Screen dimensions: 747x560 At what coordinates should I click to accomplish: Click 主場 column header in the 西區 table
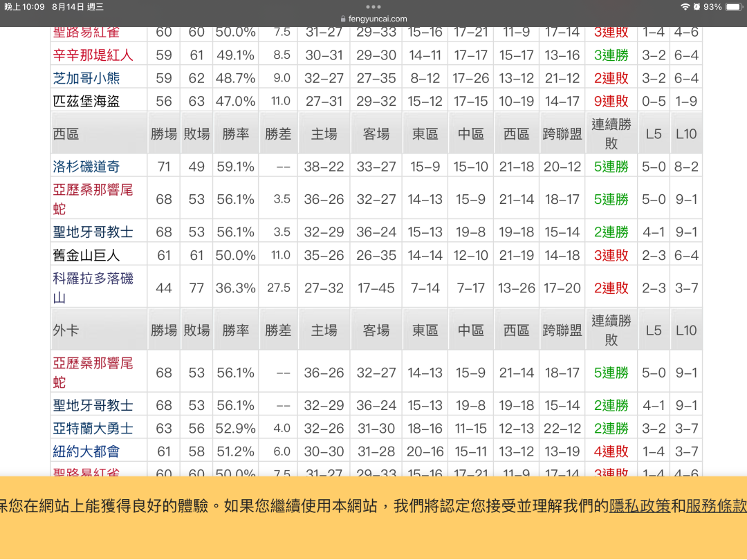click(x=324, y=134)
